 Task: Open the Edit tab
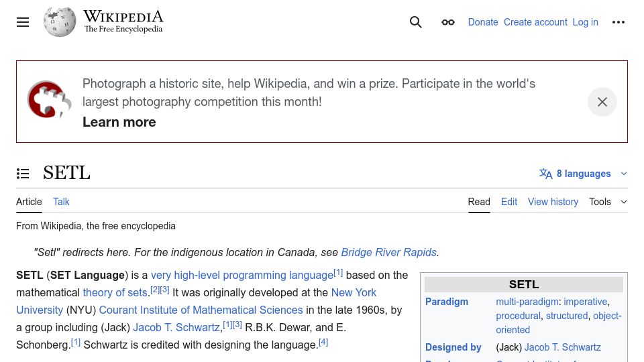click(509, 202)
